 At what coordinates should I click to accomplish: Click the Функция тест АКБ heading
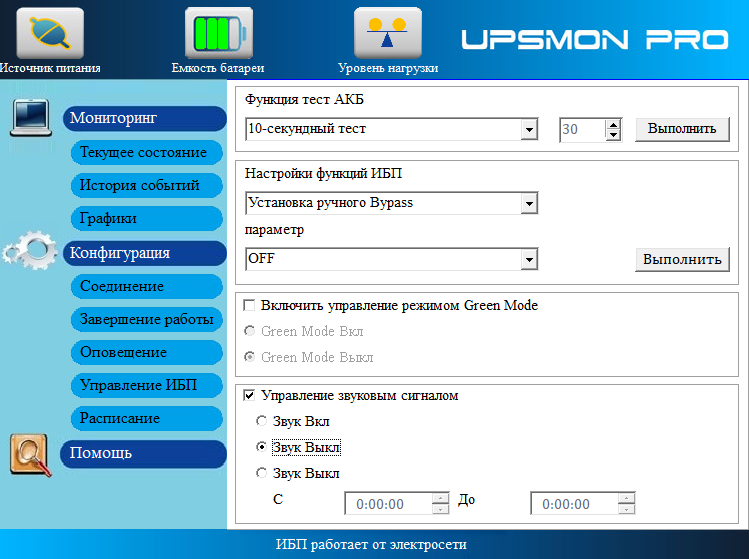[304, 99]
